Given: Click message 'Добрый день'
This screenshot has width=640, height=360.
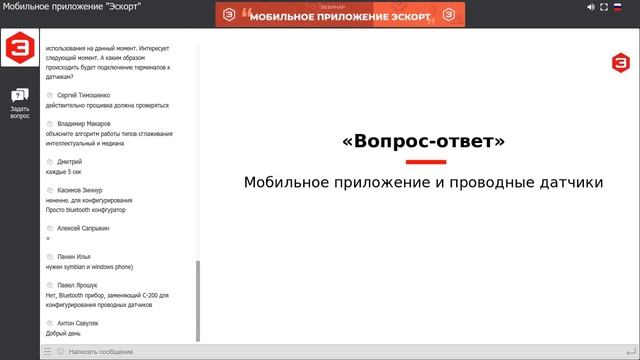Looking at the screenshot, I should coord(63,333).
